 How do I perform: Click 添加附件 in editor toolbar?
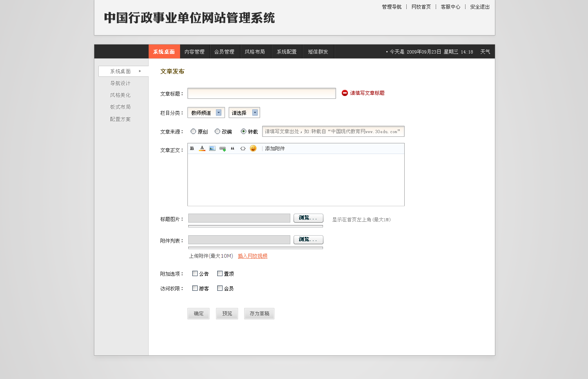pyautogui.click(x=275, y=149)
